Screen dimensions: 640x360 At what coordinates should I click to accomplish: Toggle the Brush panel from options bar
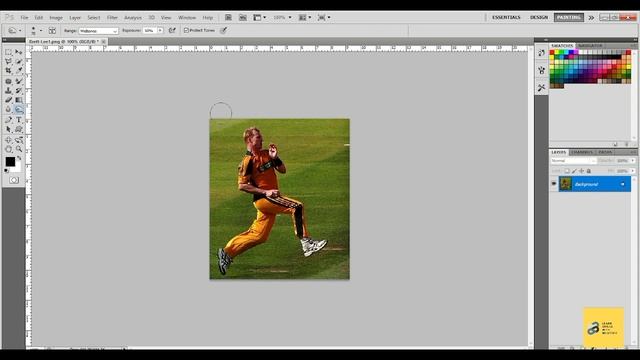(x=52, y=31)
